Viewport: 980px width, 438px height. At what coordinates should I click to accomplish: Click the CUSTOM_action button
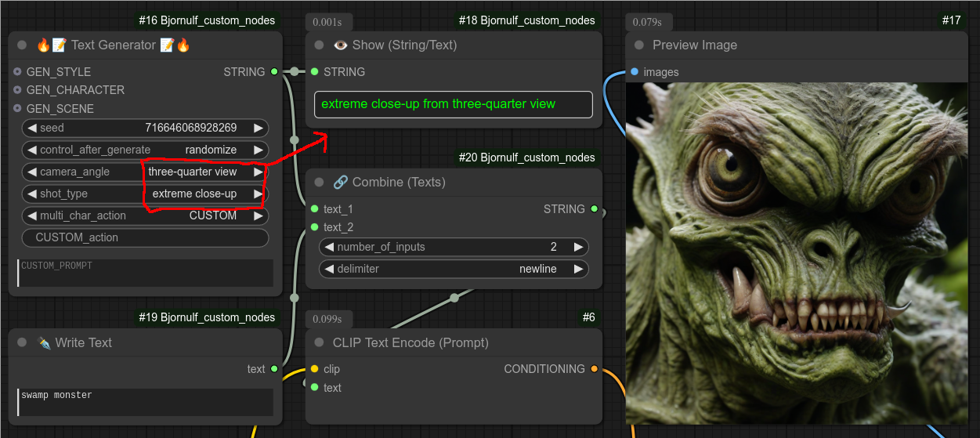click(145, 237)
